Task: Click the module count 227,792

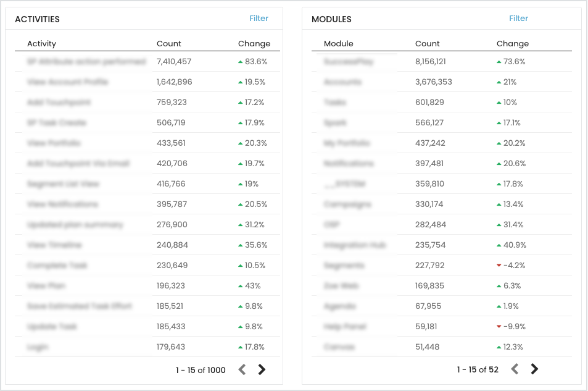Action: [x=430, y=266]
